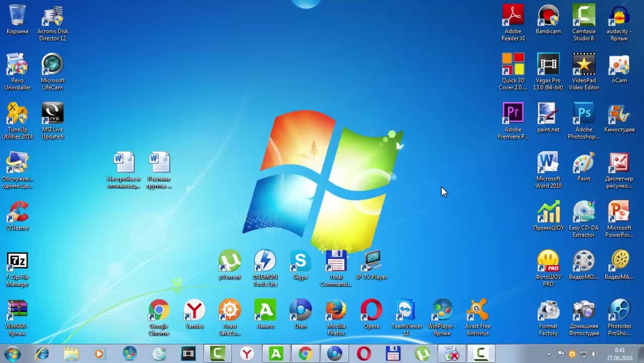Select the CCleaner desktop icon
This screenshot has height=363, width=644.
17,212
